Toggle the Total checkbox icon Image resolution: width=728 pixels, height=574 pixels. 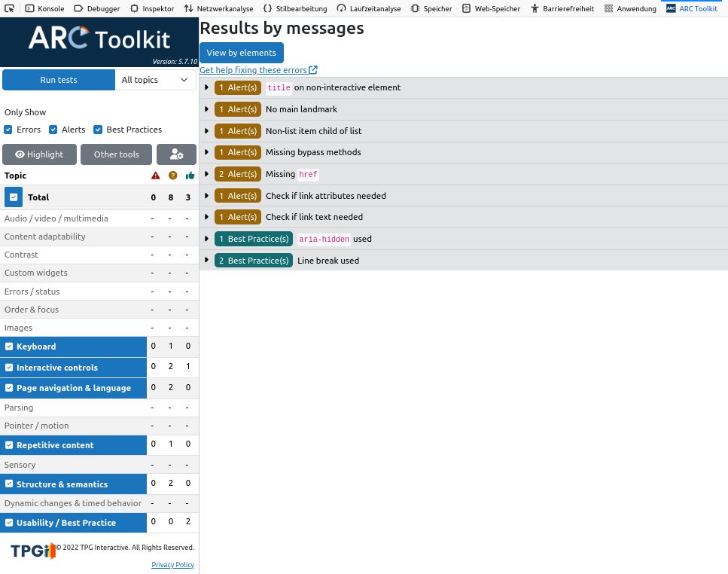[14, 197]
